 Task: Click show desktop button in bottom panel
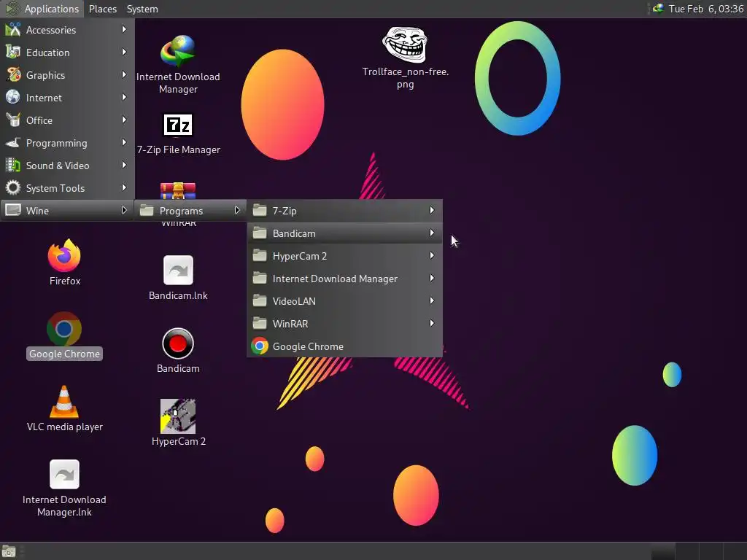(9, 551)
